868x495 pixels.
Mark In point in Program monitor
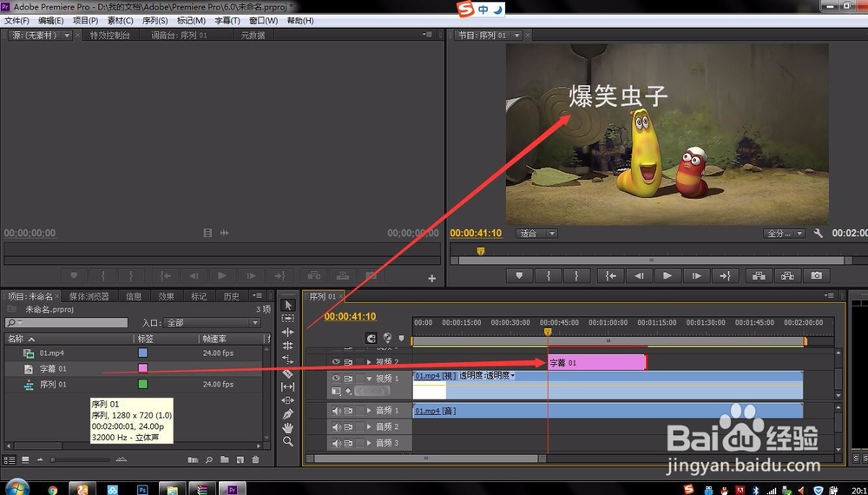549,276
